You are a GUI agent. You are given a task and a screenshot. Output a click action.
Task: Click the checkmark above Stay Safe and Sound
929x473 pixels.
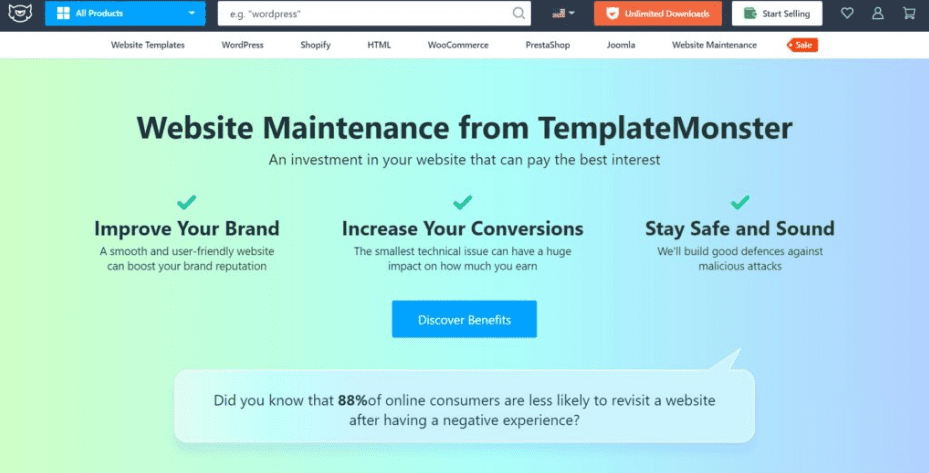pyautogui.click(x=739, y=202)
